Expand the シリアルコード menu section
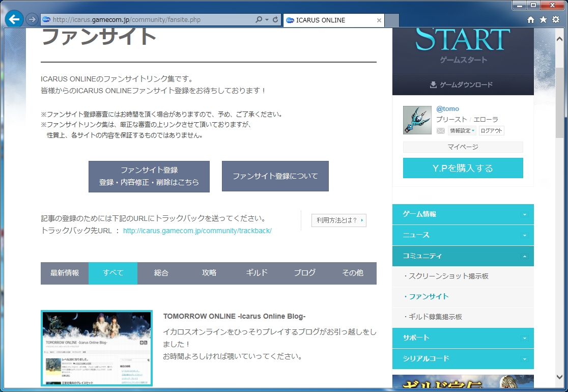The height and width of the screenshot is (392, 568). point(463,359)
